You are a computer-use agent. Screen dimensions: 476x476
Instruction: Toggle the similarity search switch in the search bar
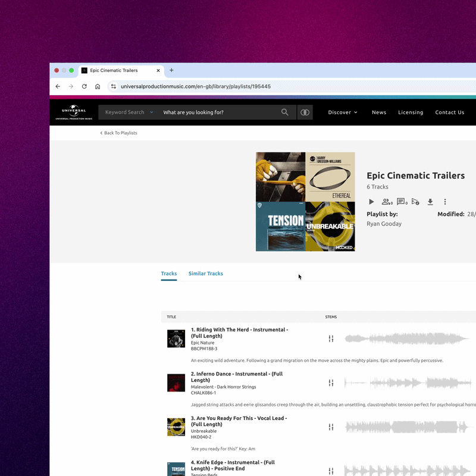(x=305, y=112)
